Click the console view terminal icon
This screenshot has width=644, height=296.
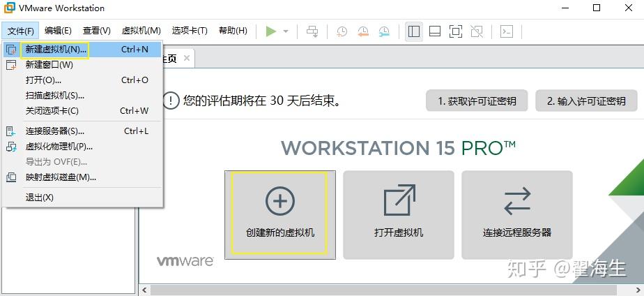[x=507, y=31]
